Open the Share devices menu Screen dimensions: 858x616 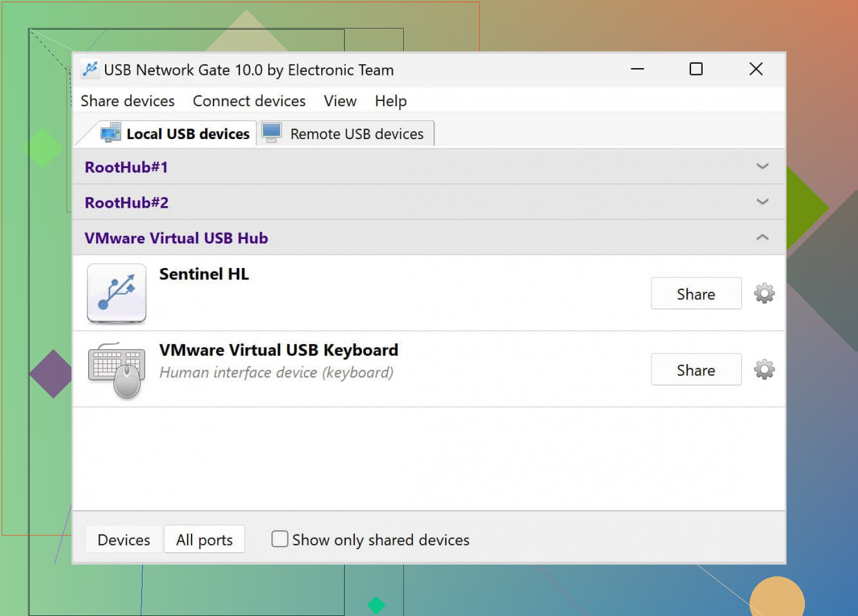[127, 101]
